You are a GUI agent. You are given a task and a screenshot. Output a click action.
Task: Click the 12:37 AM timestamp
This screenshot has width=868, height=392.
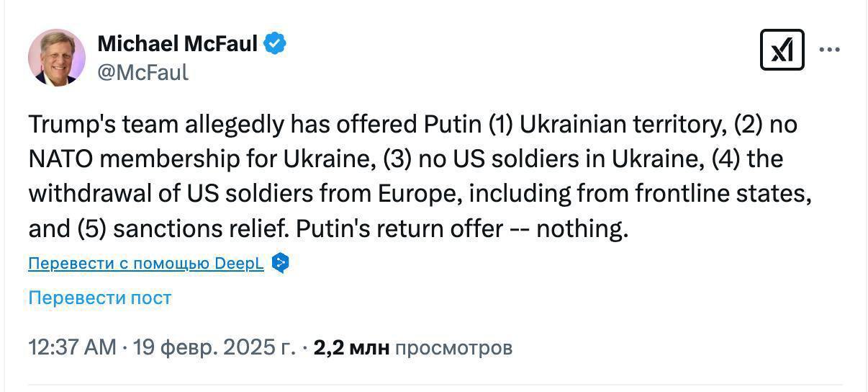(72, 348)
